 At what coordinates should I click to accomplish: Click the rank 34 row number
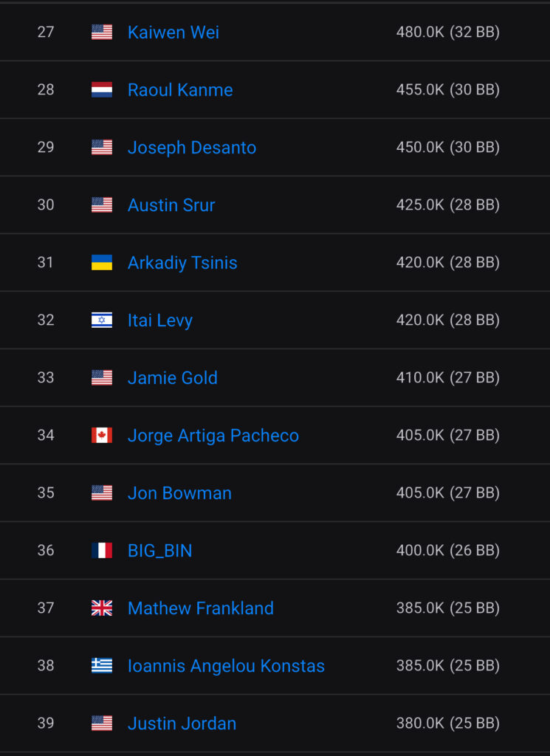coord(46,435)
